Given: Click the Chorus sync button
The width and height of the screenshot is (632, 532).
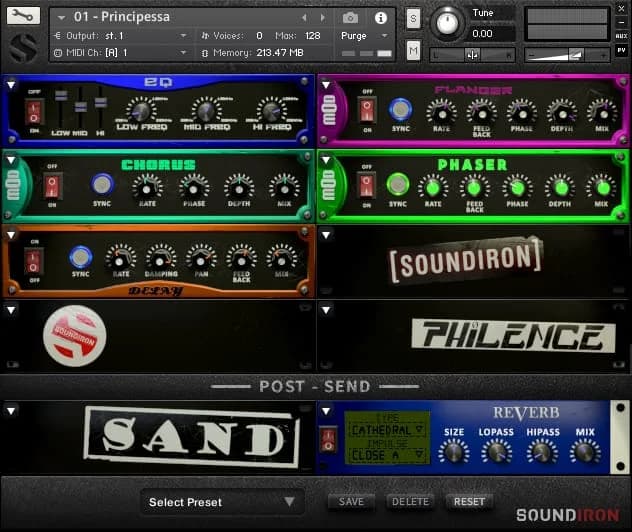Looking at the screenshot, I should pos(102,184).
